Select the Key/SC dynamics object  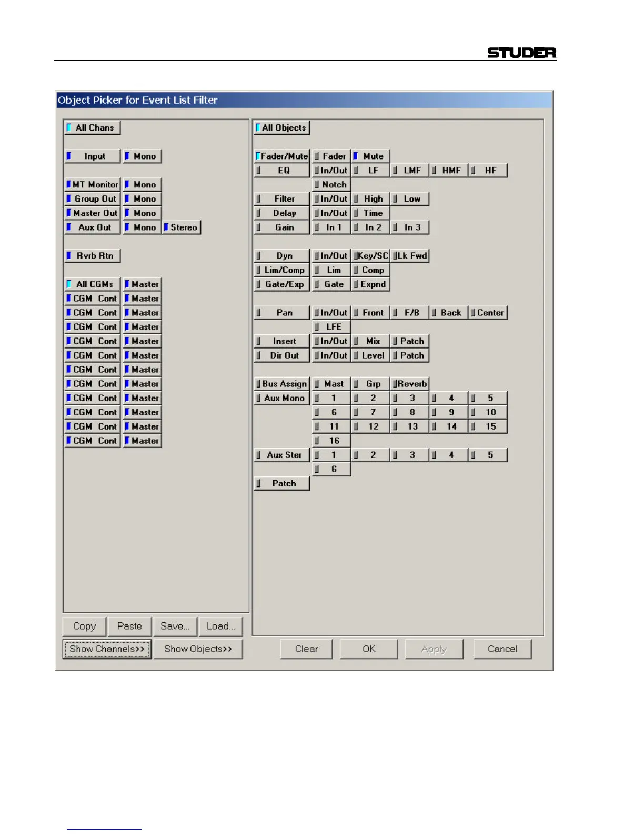pos(371,256)
